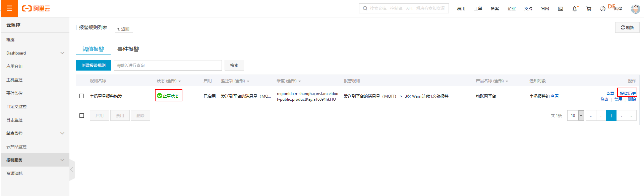This screenshot has height=196, width=644.
Task: Click the Alibaba Cloud logo
Action: 36,9
